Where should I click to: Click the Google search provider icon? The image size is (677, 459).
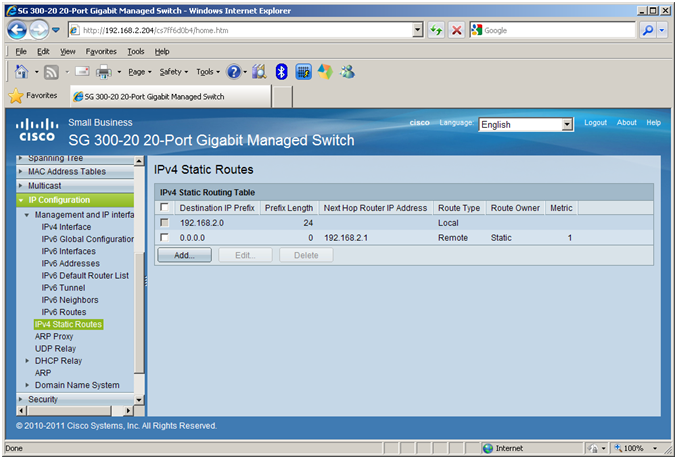(x=477, y=30)
